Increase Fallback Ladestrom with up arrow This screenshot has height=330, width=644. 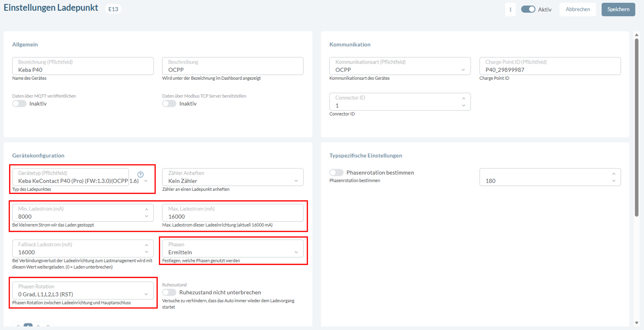[x=146, y=245]
